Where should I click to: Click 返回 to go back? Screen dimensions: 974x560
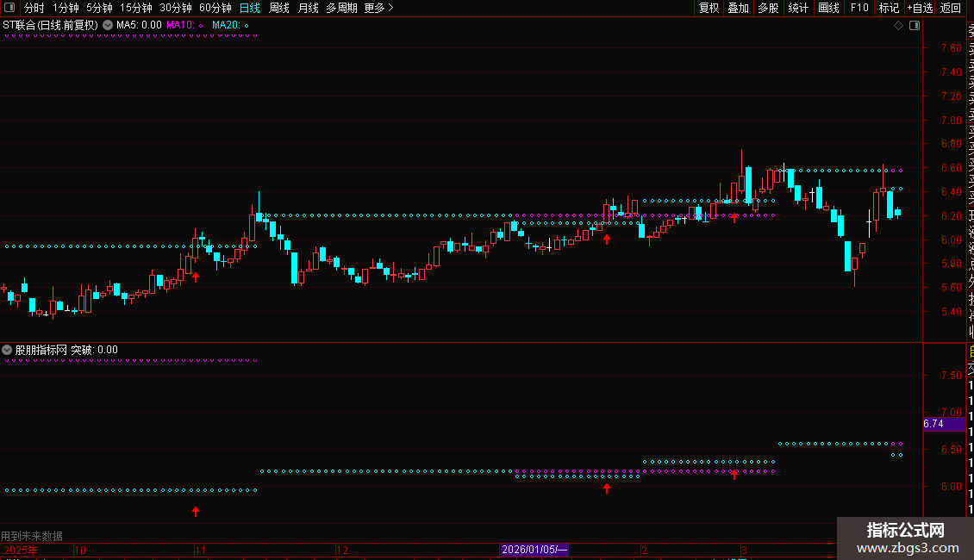click(x=951, y=8)
